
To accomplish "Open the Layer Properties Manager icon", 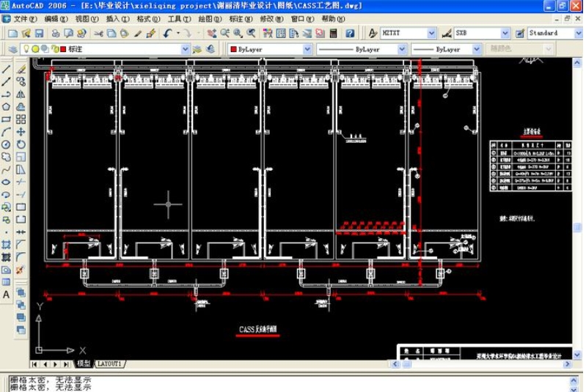I will (12, 49).
